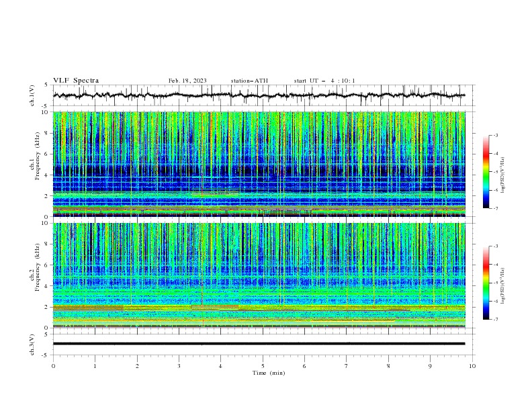Select the date text "Feb. 18, 2023"
This screenshot has height=411, width=532.
(x=187, y=81)
